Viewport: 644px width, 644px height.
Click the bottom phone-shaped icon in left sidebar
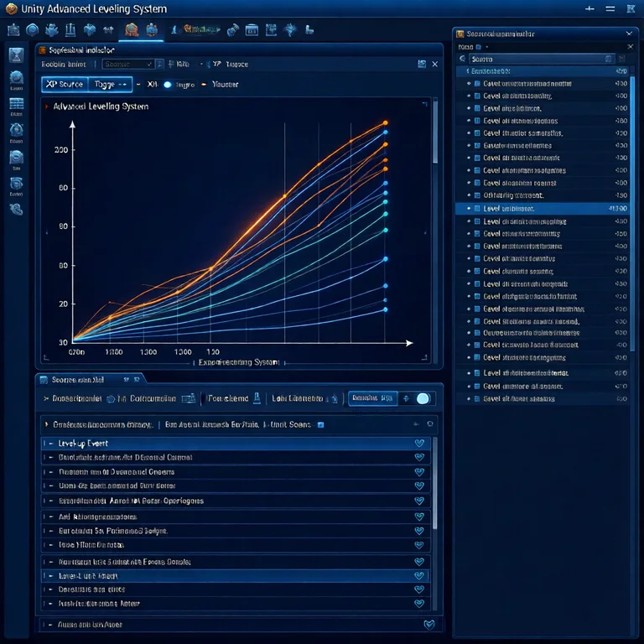click(16, 210)
